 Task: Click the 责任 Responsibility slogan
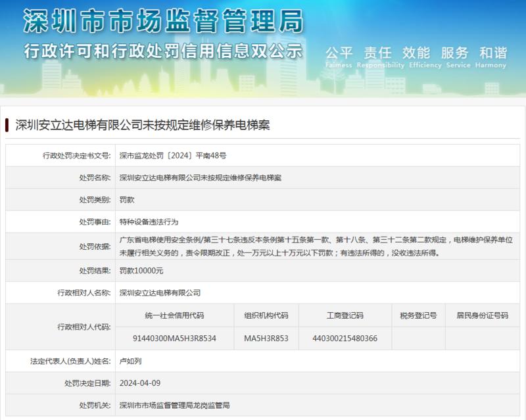(381, 57)
